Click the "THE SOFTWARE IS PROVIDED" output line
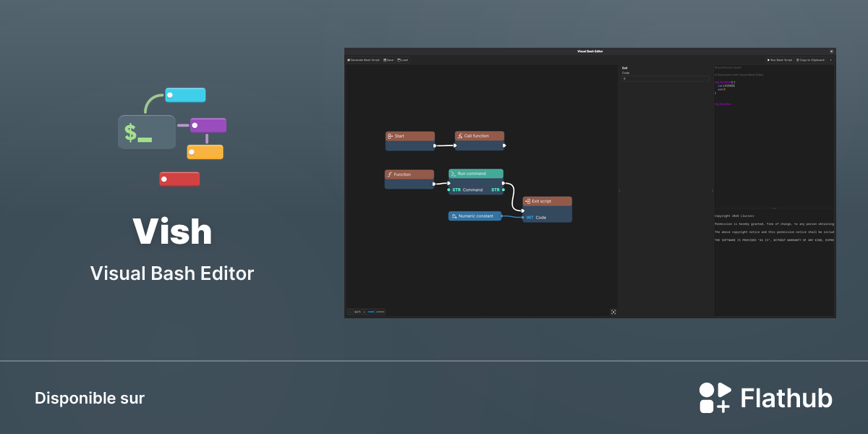 pyautogui.click(x=774, y=239)
